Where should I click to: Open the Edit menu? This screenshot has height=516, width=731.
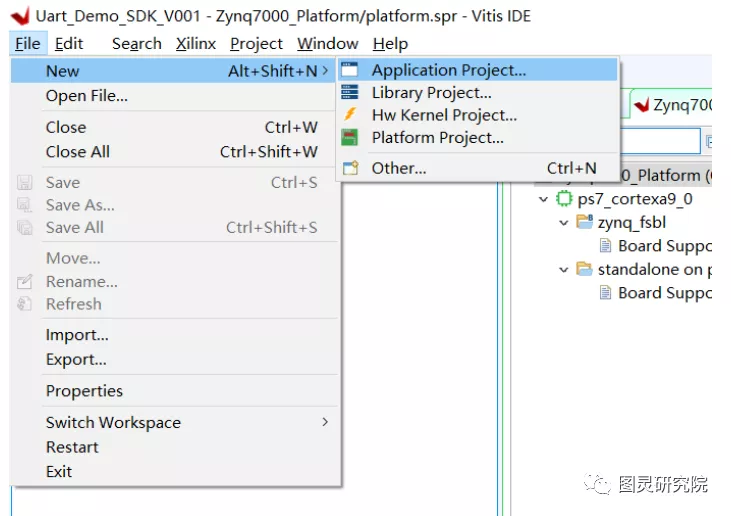point(69,44)
